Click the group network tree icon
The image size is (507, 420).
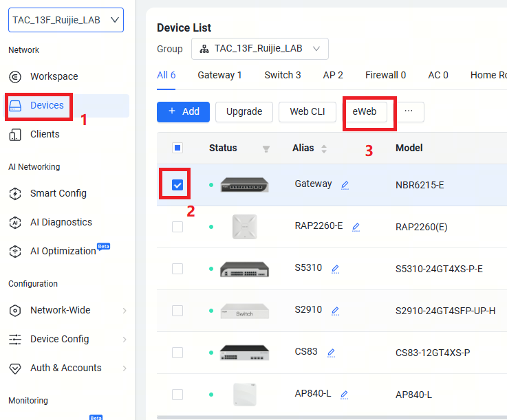(204, 49)
